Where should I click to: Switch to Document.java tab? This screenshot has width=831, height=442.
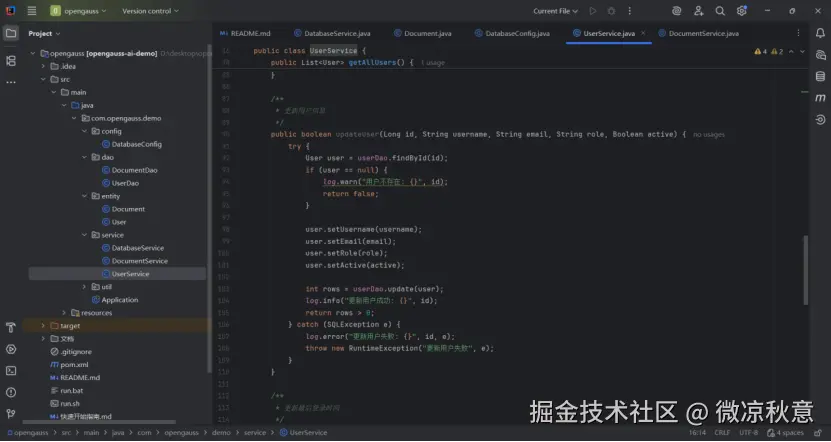(423, 33)
